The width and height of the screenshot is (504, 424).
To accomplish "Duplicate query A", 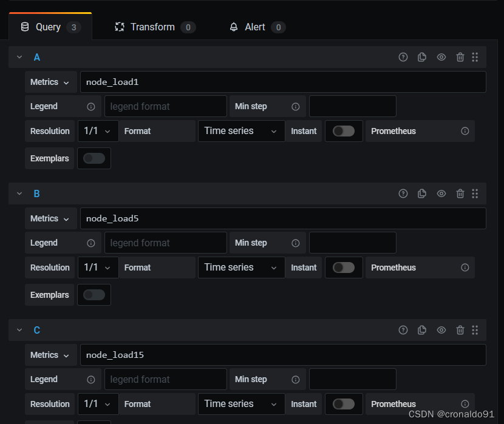I will click(422, 57).
